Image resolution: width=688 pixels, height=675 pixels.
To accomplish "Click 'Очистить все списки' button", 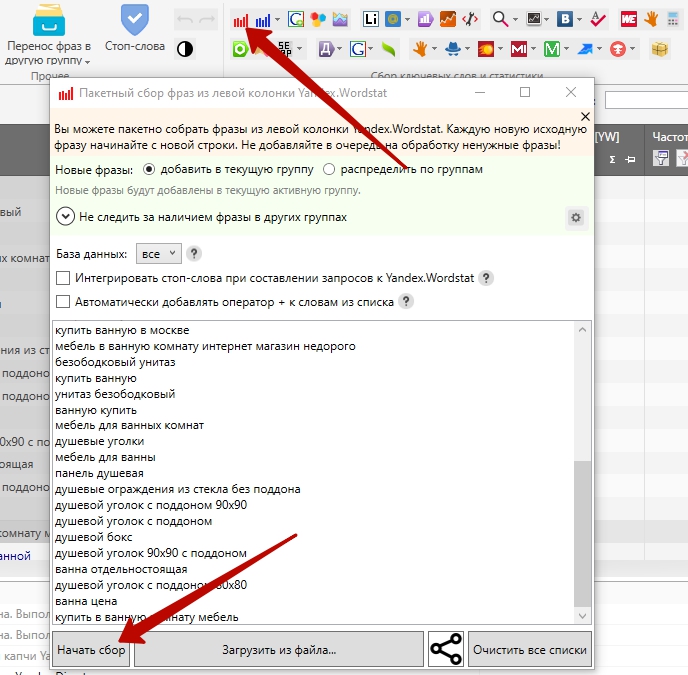I will (530, 650).
